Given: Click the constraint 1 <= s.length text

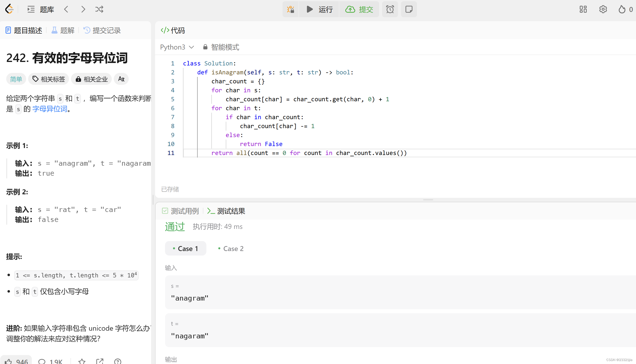Looking at the screenshot, I should coord(76,275).
